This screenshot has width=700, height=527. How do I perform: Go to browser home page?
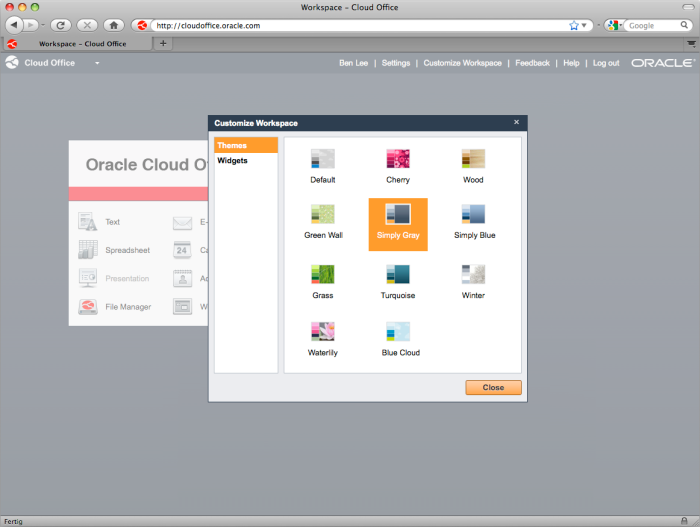[x=114, y=25]
